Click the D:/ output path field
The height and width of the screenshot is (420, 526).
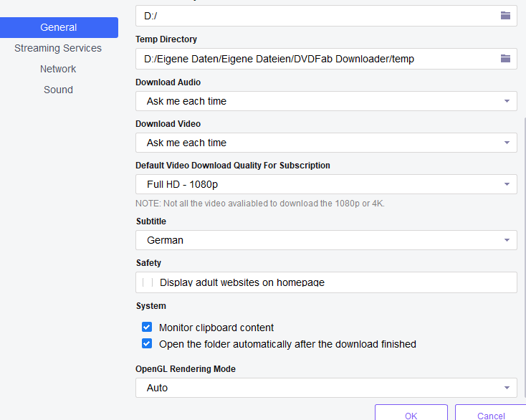point(315,15)
